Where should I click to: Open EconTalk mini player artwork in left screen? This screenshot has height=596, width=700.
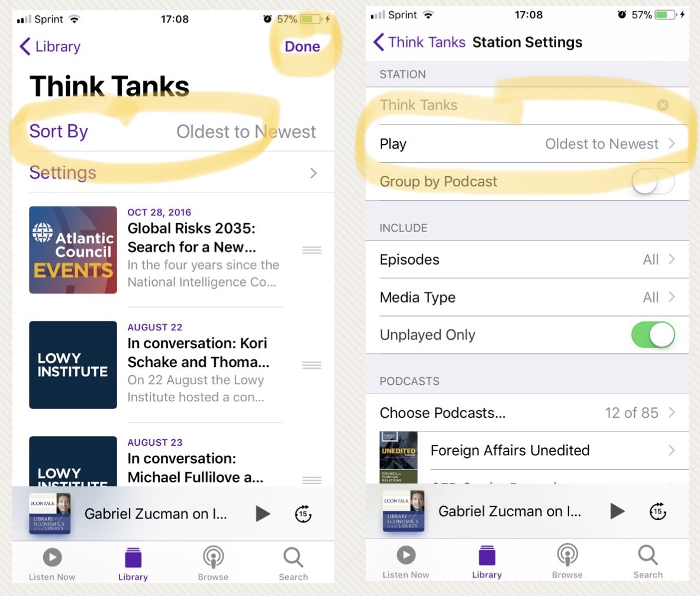pos(50,513)
